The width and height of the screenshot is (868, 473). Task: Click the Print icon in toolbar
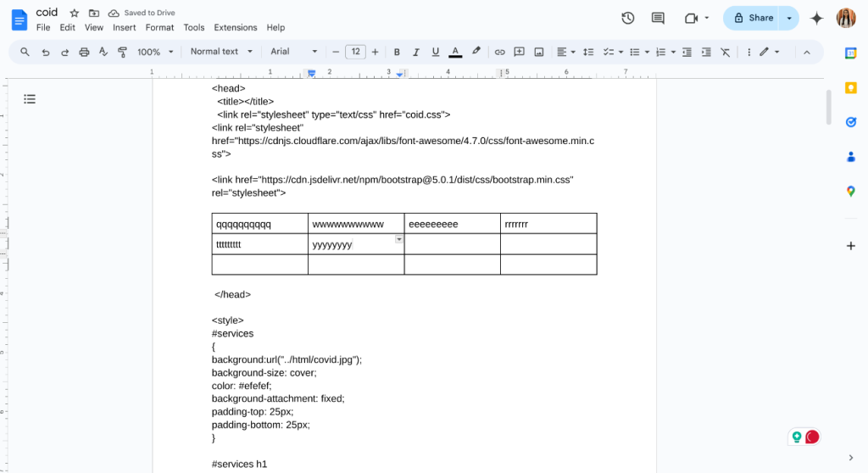coord(84,52)
